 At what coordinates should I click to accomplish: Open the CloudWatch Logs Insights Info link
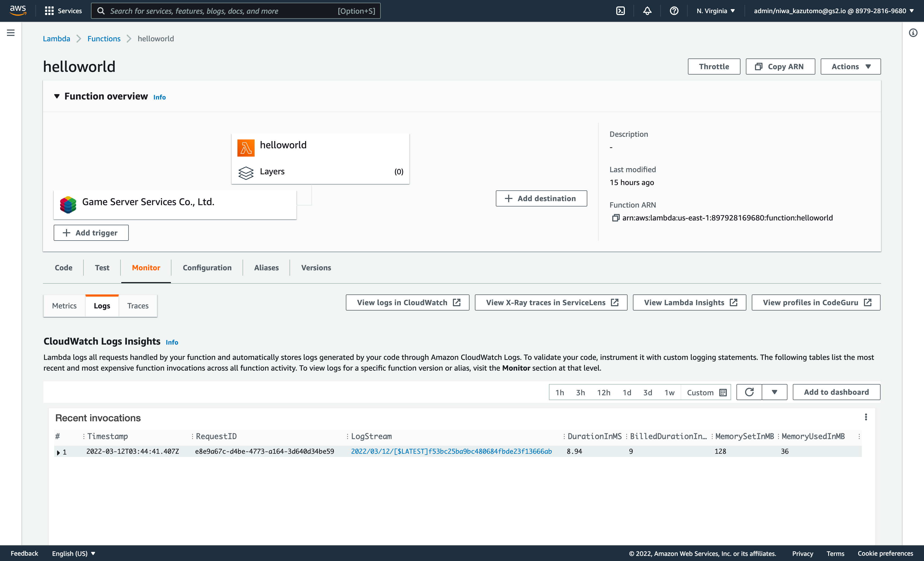click(172, 342)
